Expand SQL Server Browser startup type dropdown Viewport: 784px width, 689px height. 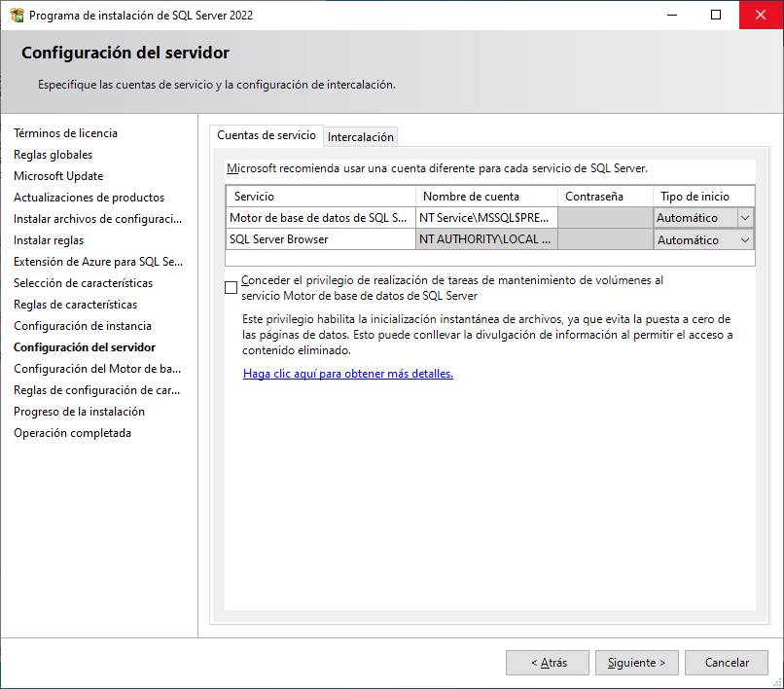745,239
